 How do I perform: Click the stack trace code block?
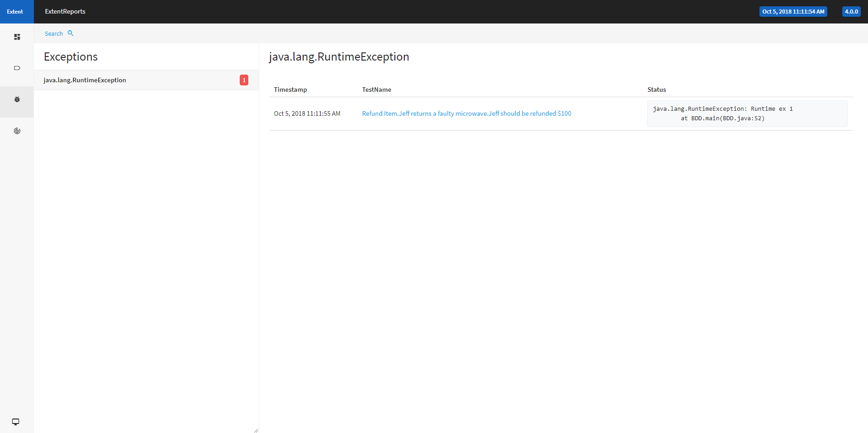pos(747,113)
